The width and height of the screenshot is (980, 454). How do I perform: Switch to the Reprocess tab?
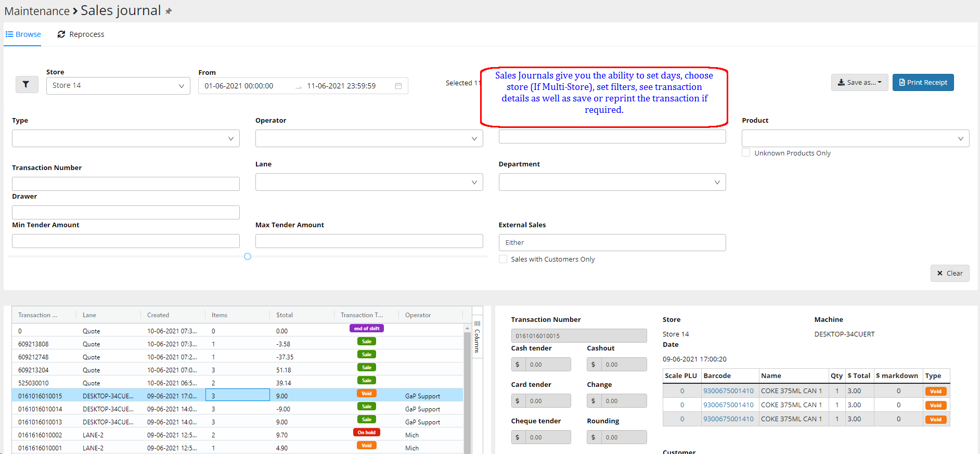click(81, 34)
